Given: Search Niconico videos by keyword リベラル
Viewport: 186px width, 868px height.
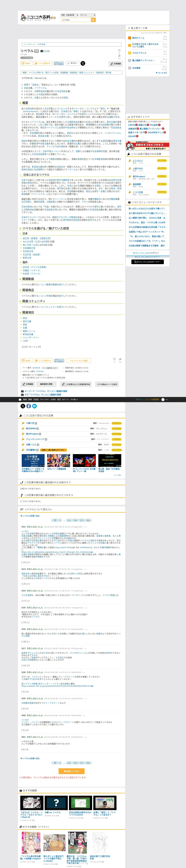Looking at the screenshot, I should pyautogui.click(x=46, y=391).
